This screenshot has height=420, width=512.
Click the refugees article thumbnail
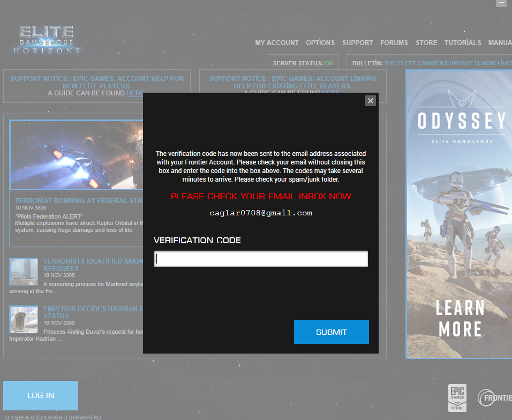point(24,272)
